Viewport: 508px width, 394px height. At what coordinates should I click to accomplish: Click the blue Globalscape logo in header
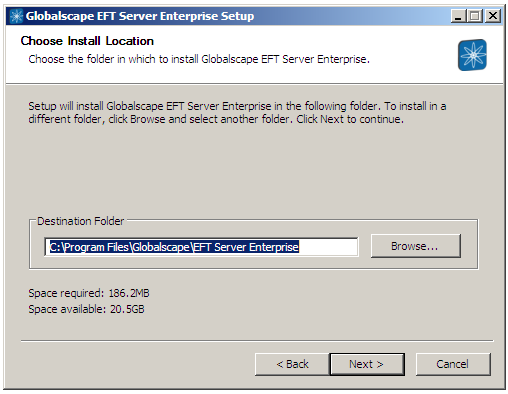coord(472,55)
